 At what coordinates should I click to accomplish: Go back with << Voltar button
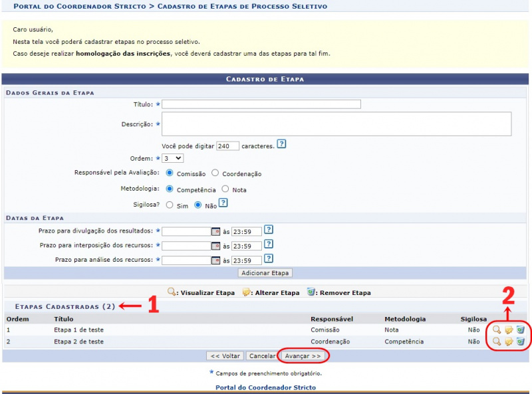click(225, 356)
